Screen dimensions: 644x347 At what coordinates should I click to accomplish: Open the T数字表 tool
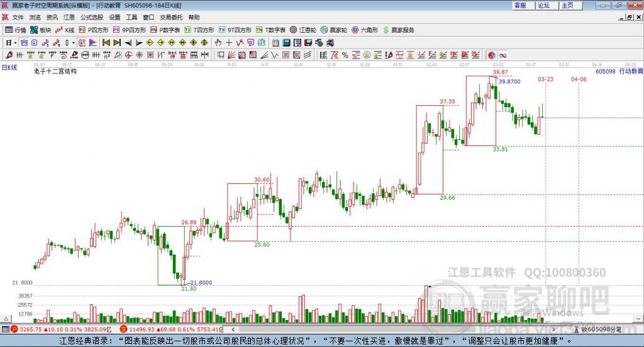point(270,30)
